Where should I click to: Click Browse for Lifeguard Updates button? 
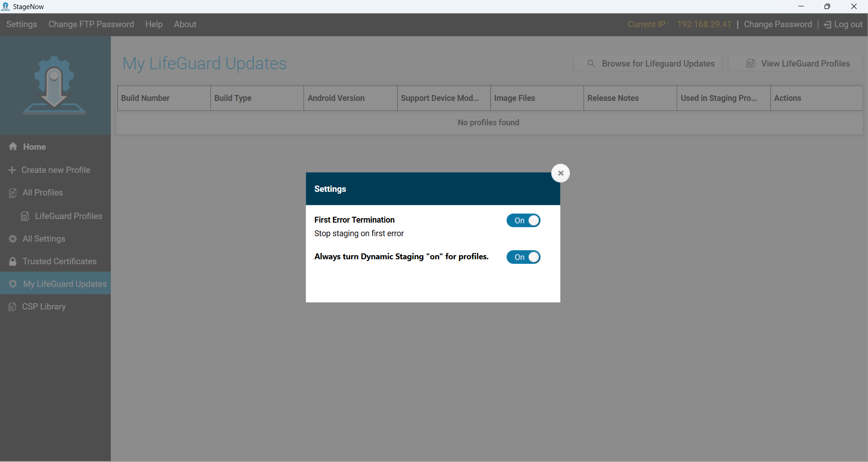pyautogui.click(x=648, y=63)
